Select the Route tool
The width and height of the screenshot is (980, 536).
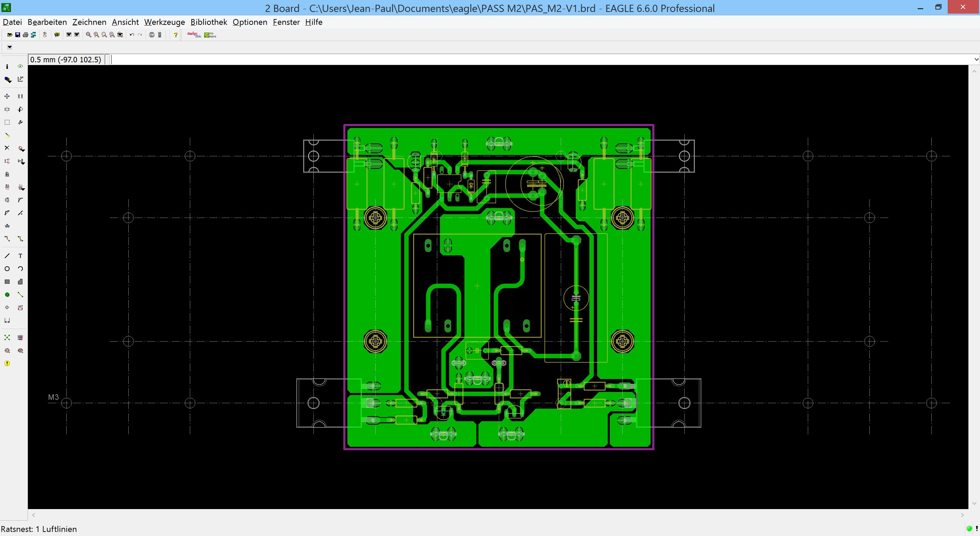point(7,239)
